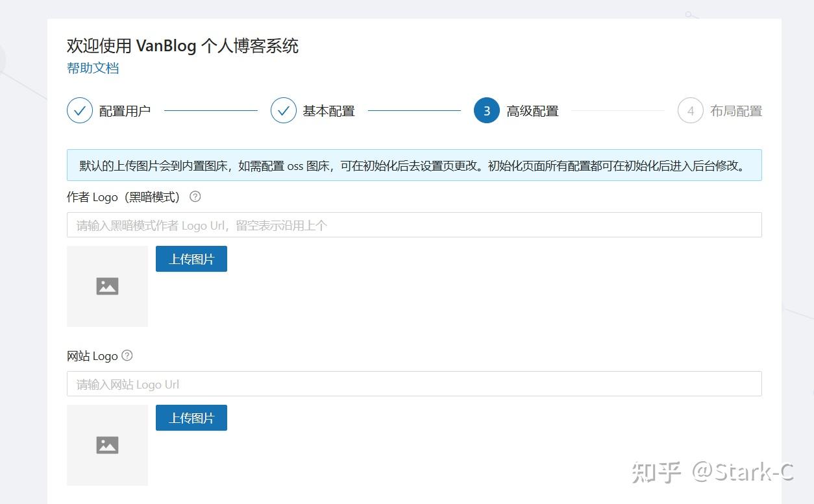Click the image placeholder icon under author dark-mode logo
This screenshot has height=504, width=814.
coord(107,285)
